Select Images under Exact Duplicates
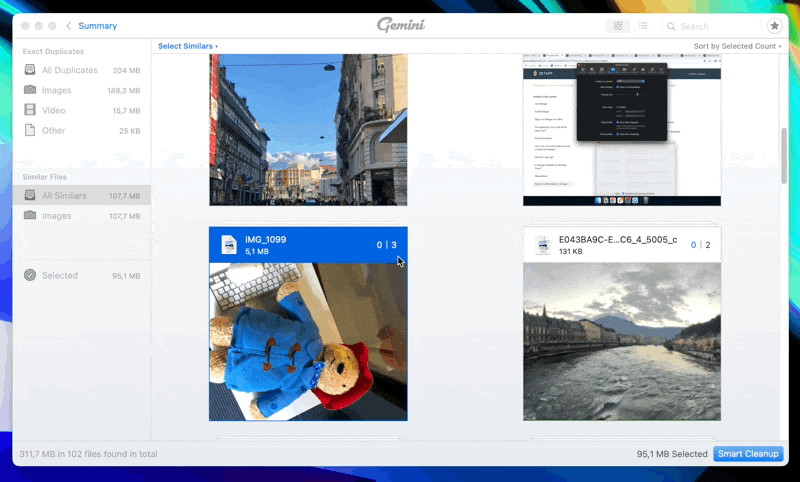800x482 pixels. pyautogui.click(x=82, y=90)
